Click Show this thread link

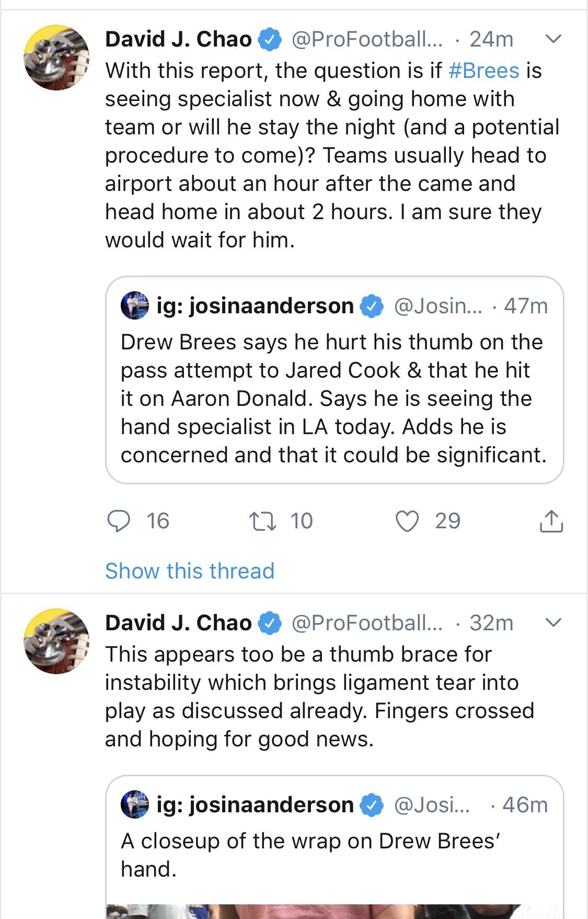tap(190, 571)
